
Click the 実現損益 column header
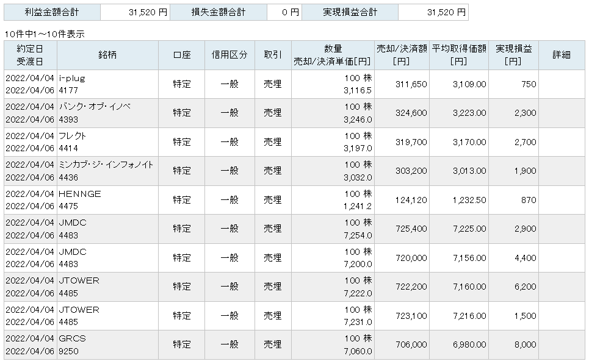[x=513, y=55]
